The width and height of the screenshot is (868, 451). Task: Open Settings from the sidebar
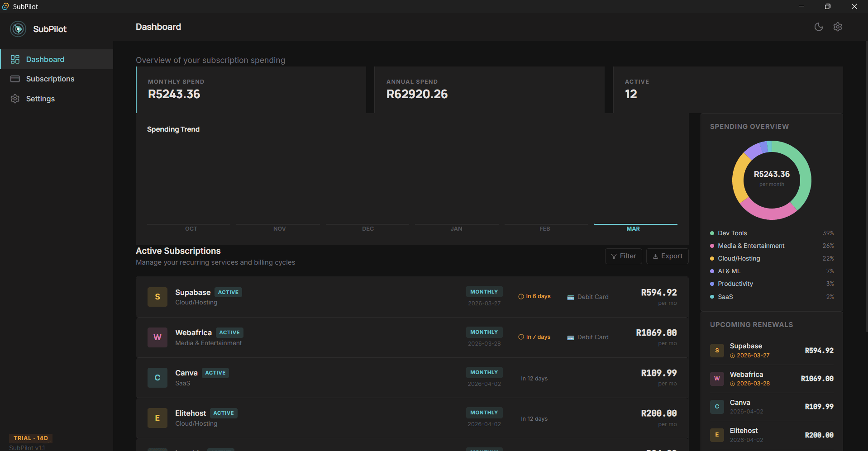pyautogui.click(x=40, y=99)
